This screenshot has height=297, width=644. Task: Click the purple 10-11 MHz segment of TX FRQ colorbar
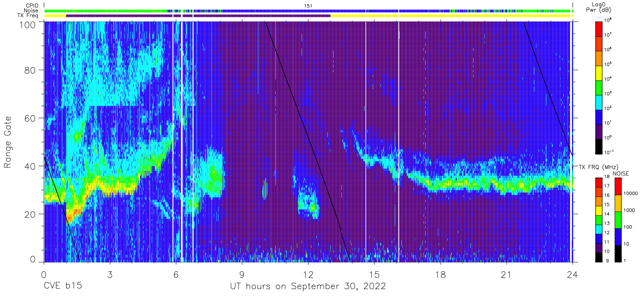599,247
